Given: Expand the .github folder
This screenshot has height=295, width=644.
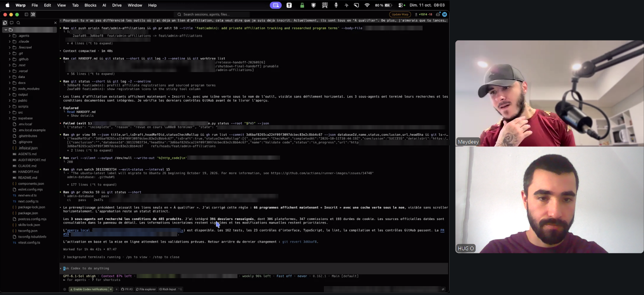Looking at the screenshot, I should click(x=10, y=59).
